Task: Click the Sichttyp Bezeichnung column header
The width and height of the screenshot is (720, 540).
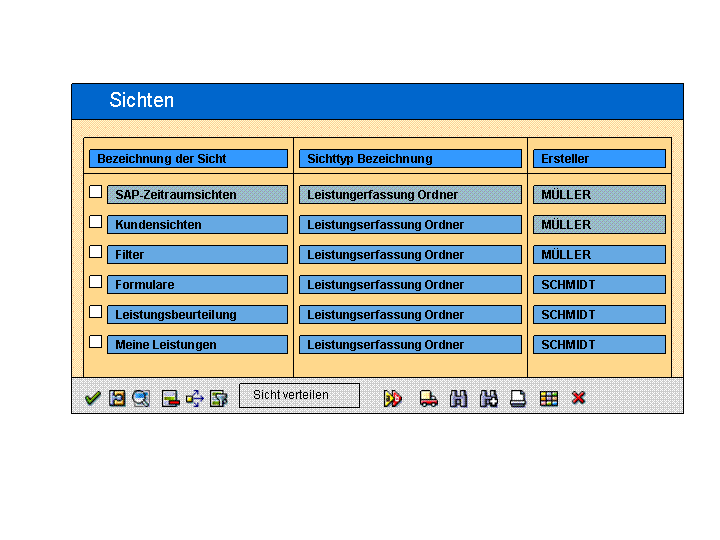Action: coord(410,158)
